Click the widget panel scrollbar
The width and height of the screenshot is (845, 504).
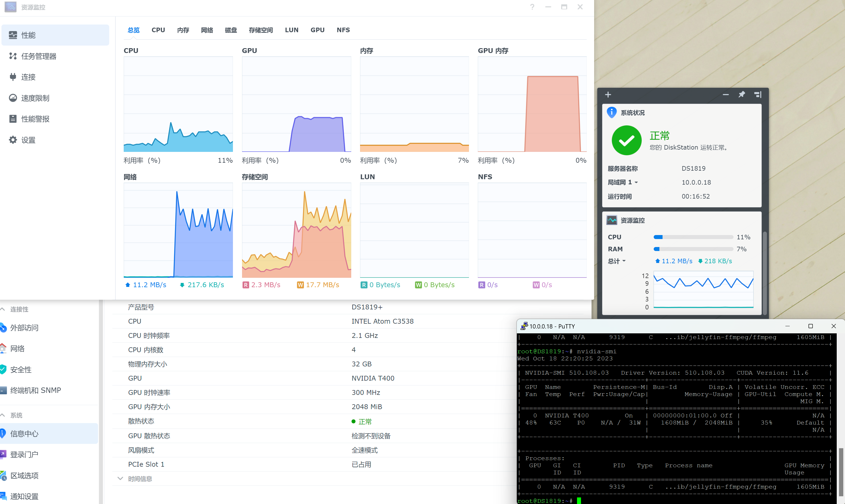click(x=765, y=273)
